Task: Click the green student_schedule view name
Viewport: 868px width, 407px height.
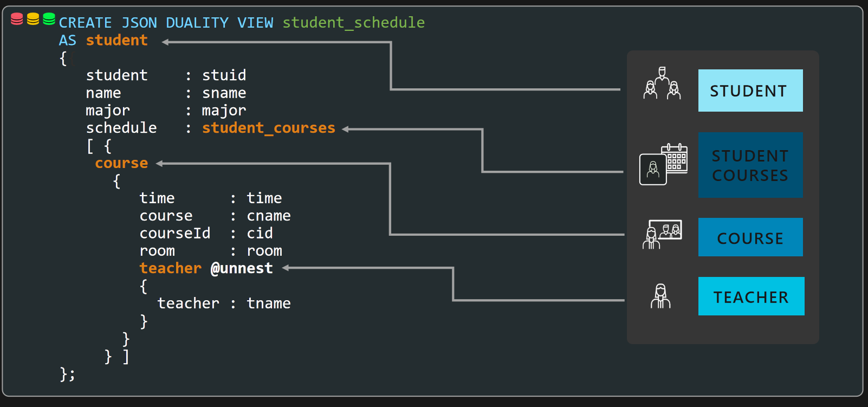Action: (x=353, y=23)
